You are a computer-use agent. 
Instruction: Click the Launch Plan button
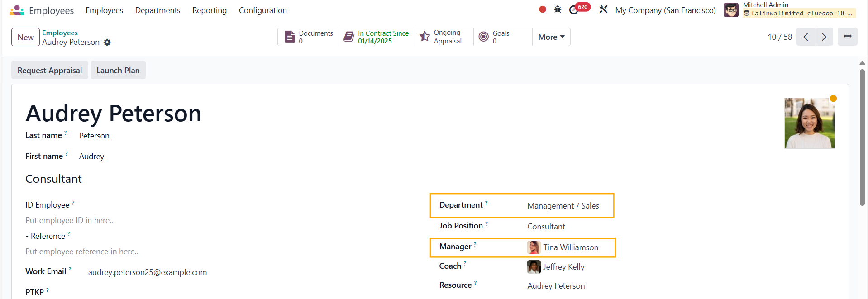point(118,70)
